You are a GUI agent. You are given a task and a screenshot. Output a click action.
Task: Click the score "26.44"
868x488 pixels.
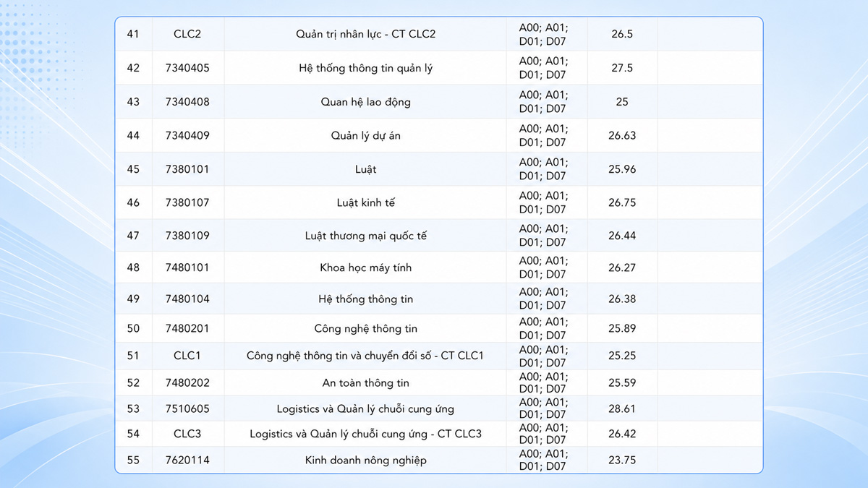click(x=622, y=236)
